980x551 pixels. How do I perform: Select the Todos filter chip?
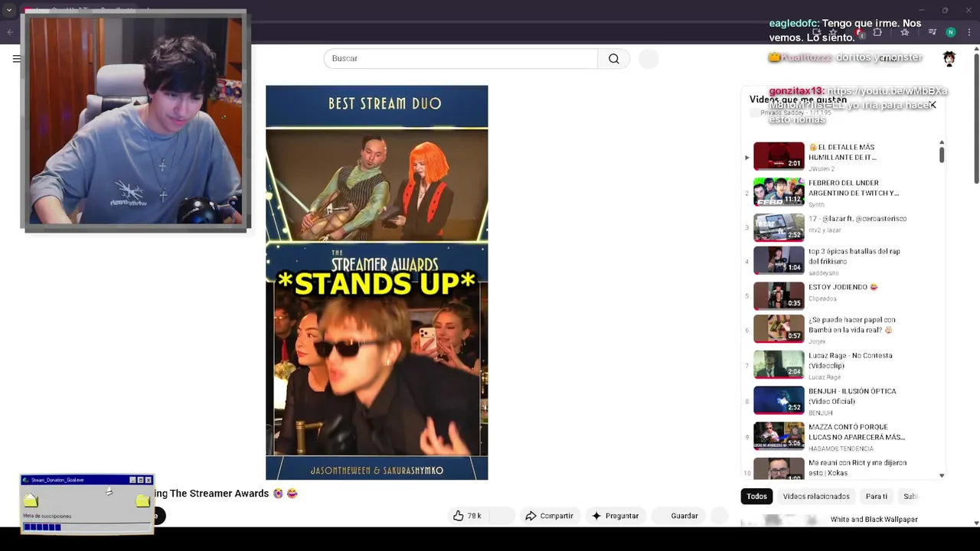(756, 497)
